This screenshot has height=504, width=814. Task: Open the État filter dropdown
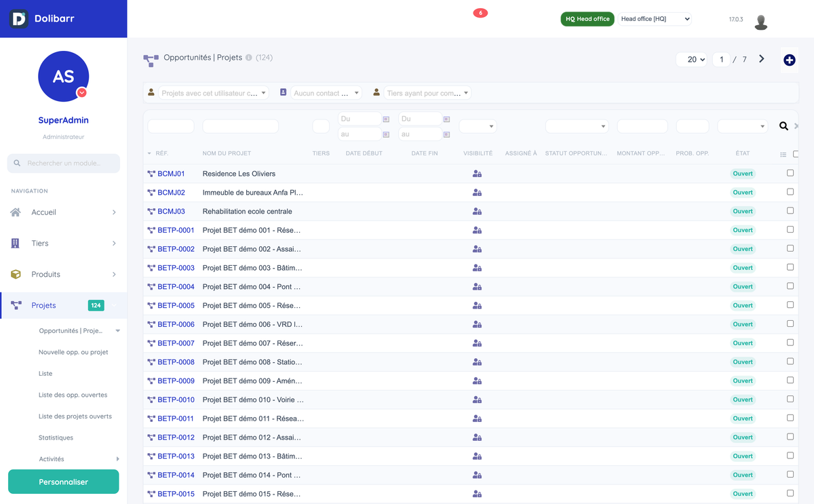(742, 126)
